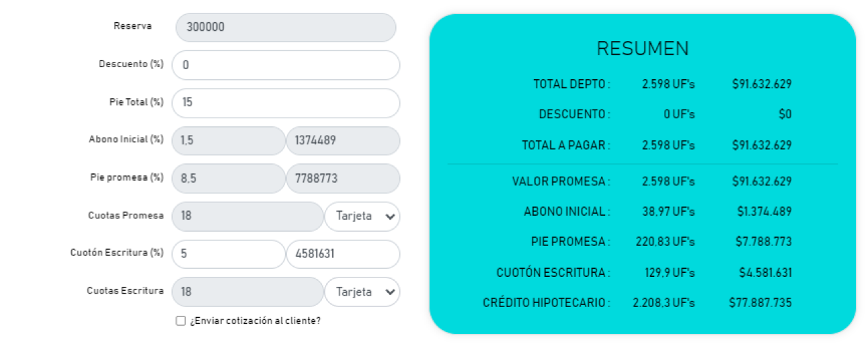Click the Reserva field showing 300000
This screenshot has height=346, width=868.
point(286,28)
